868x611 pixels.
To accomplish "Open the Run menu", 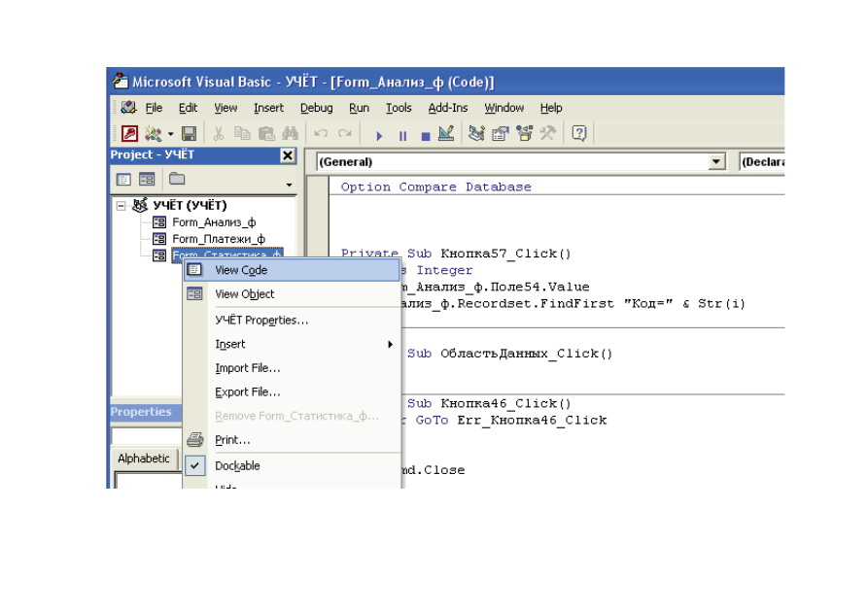I will pos(359,108).
